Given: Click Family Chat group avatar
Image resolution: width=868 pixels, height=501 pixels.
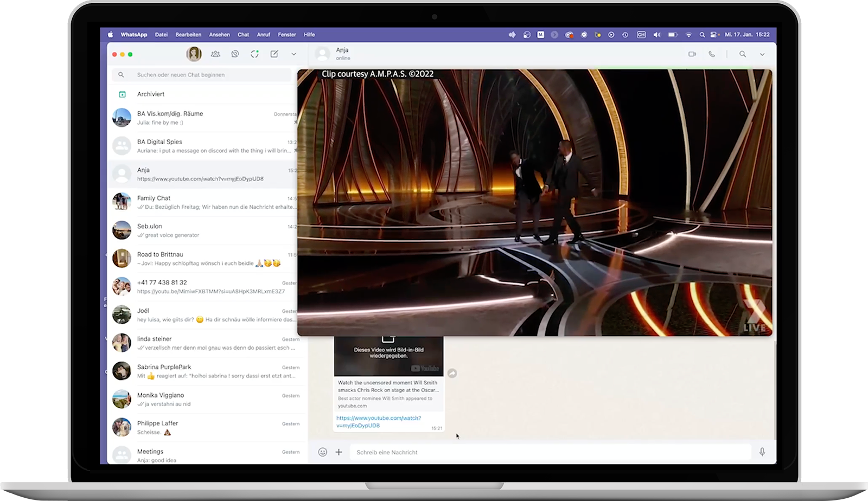Looking at the screenshot, I should 122,202.
